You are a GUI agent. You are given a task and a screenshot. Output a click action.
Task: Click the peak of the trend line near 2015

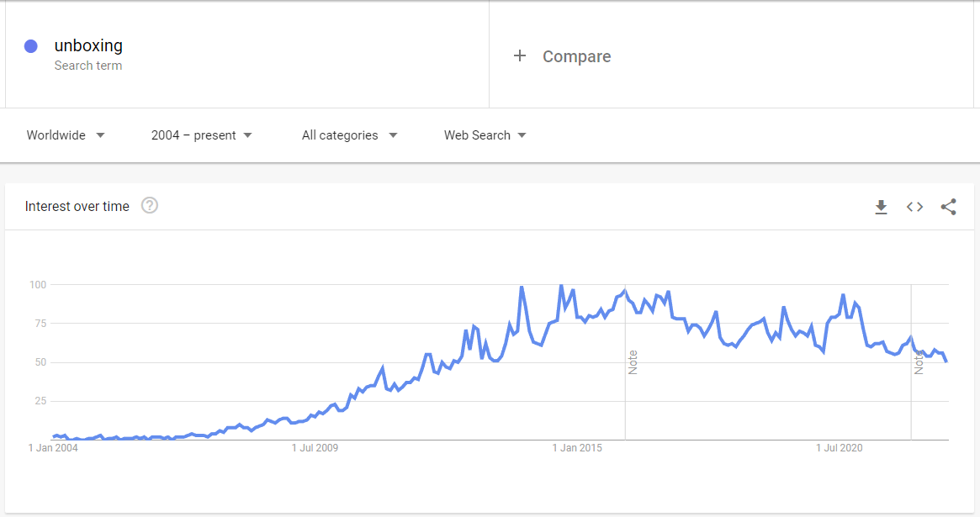tap(560, 286)
